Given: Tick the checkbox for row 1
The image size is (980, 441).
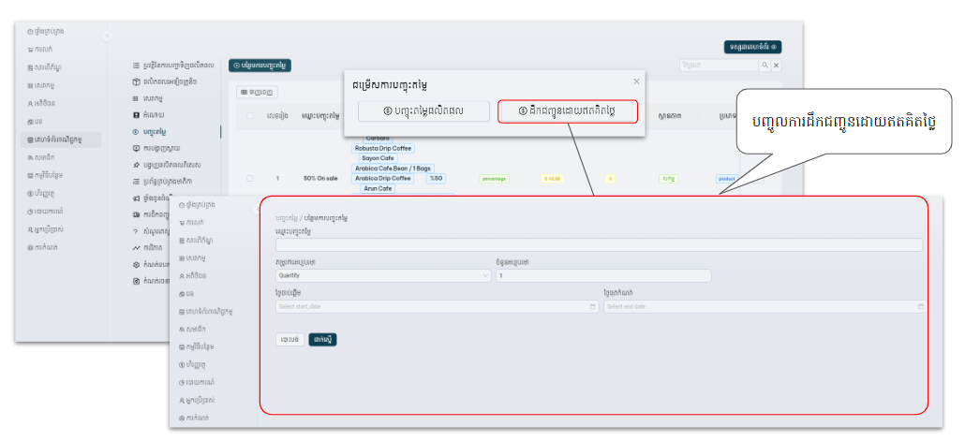Looking at the screenshot, I should (x=249, y=177).
